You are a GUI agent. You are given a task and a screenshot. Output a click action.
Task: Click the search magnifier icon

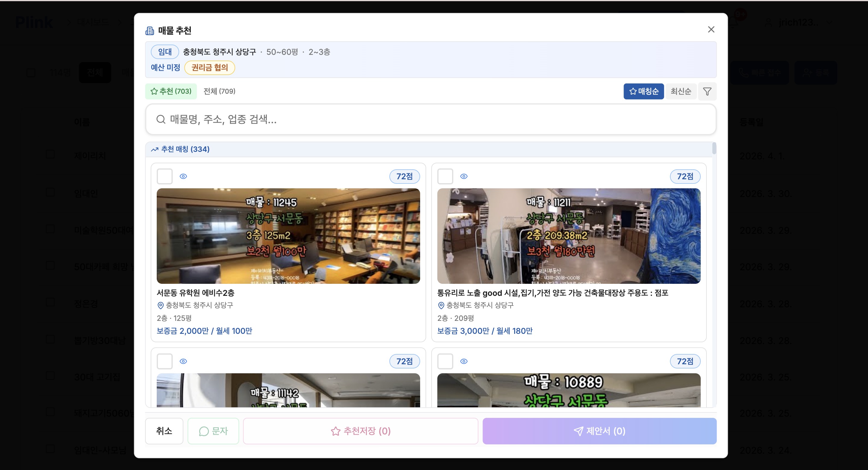click(161, 119)
